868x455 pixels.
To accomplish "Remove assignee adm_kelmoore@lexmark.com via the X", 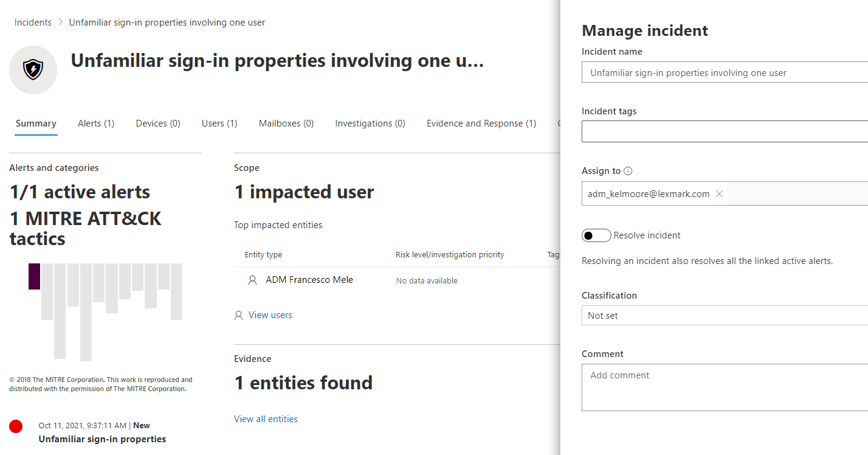I will tap(719, 193).
